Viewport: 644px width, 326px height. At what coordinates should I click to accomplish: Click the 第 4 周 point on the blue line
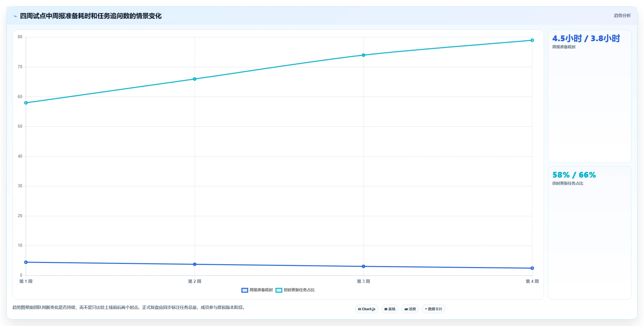(x=532, y=268)
